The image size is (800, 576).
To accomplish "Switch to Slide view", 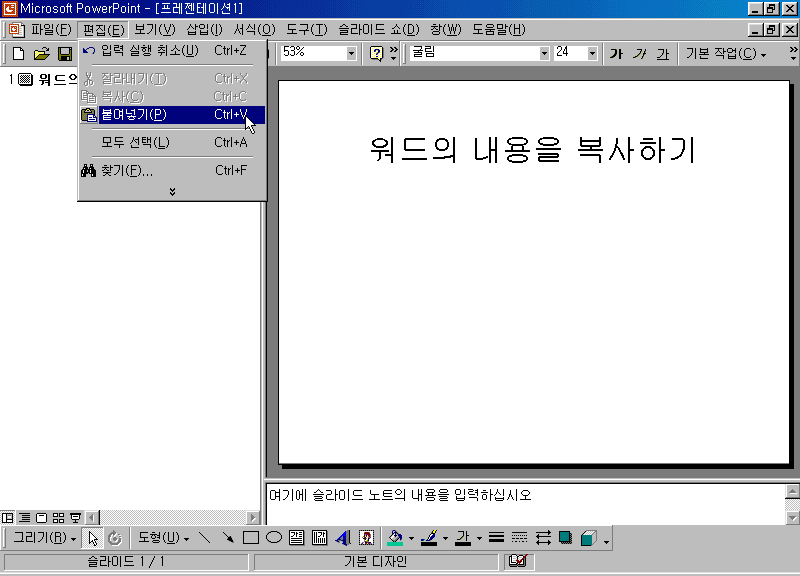I will 41,518.
